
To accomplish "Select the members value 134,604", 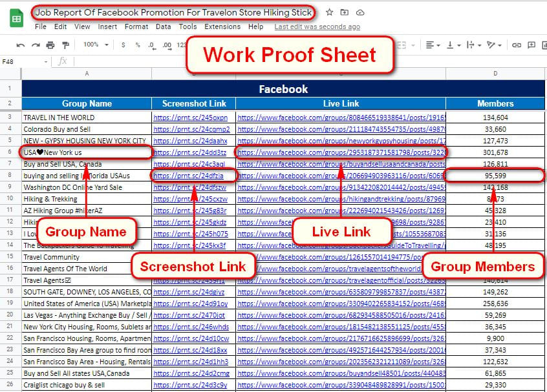I will pos(495,118).
